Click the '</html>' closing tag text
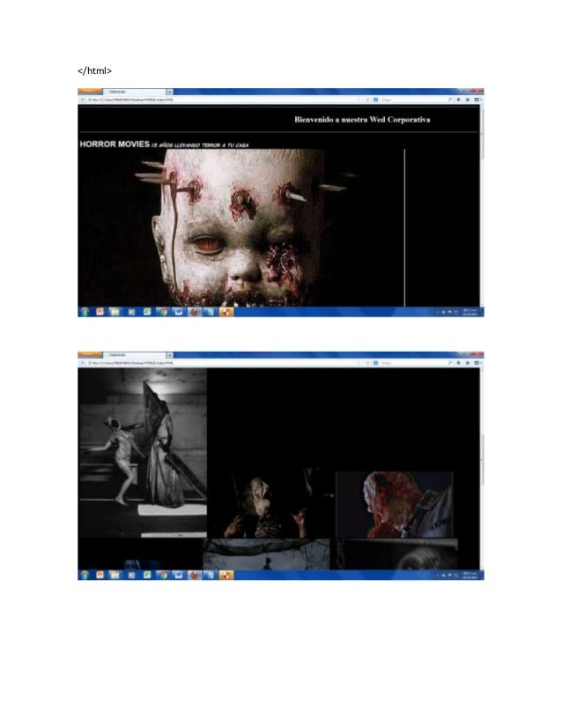 (x=94, y=71)
